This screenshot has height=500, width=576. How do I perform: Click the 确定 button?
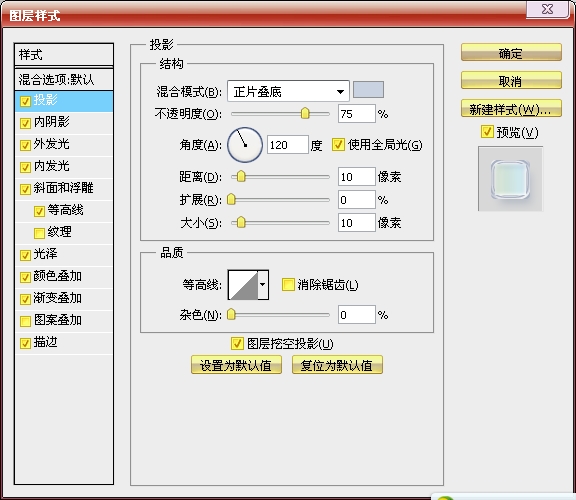point(511,53)
